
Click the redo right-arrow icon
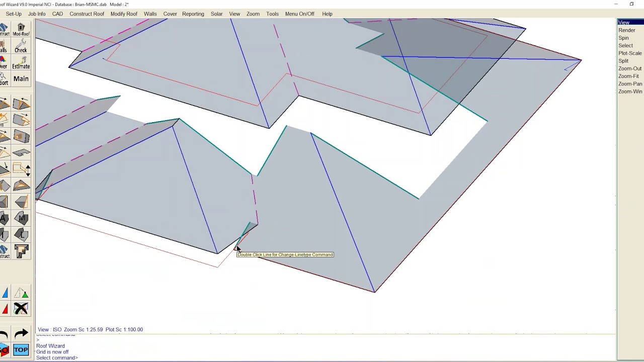pyautogui.click(x=21, y=333)
